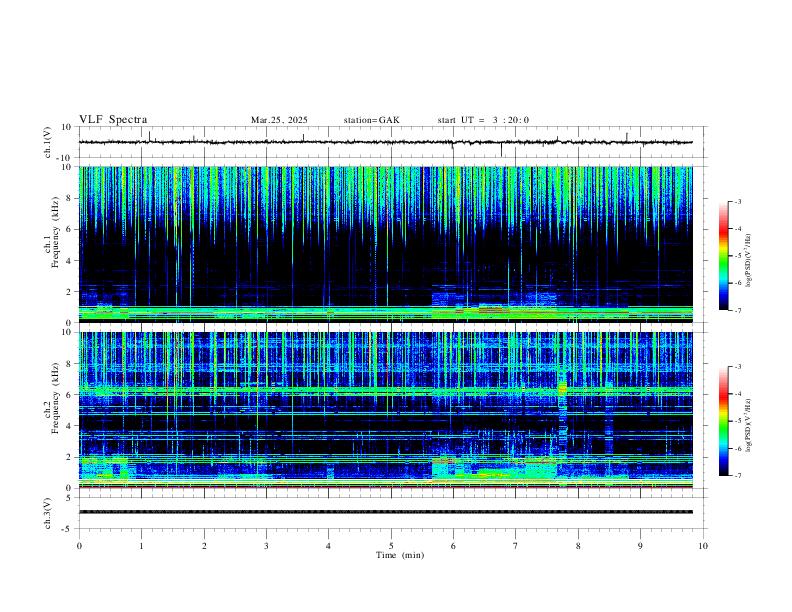Click the "3" tick on the Time axis

click(x=266, y=546)
